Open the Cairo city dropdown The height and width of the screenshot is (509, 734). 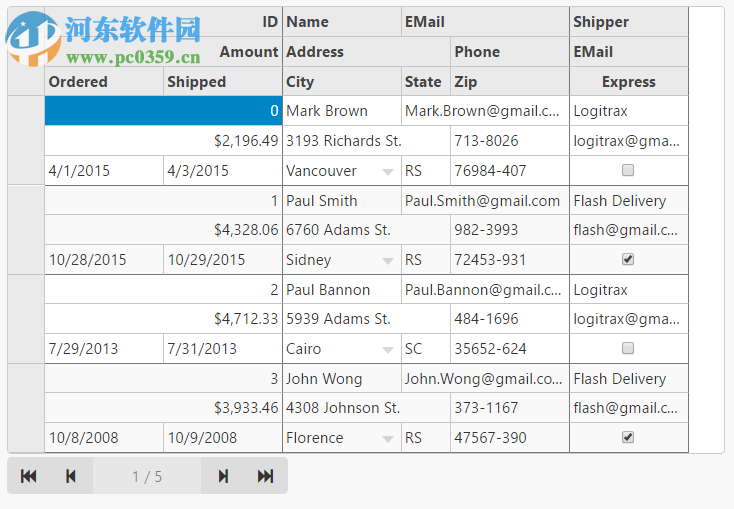pos(388,350)
